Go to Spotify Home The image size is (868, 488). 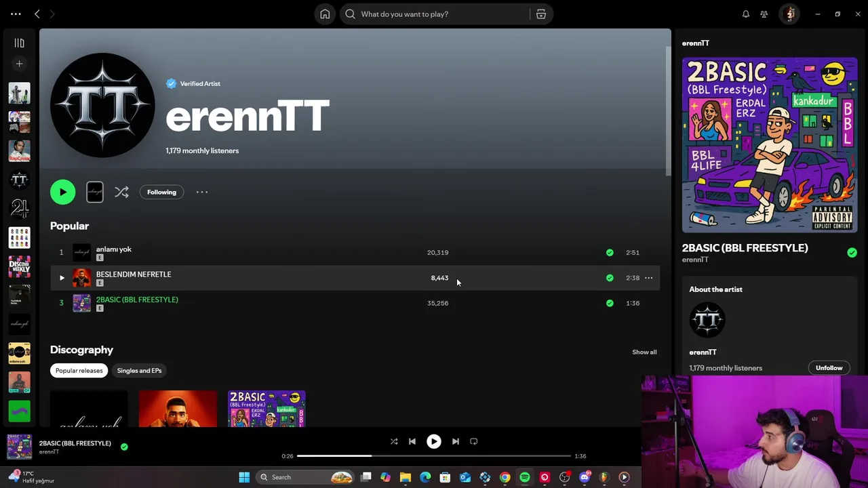click(325, 14)
